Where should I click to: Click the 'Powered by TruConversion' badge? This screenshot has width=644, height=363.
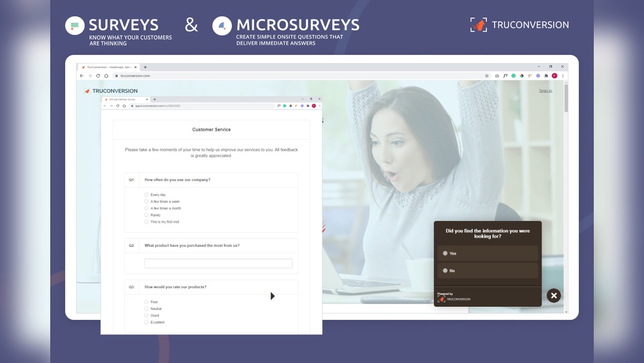[x=454, y=297]
